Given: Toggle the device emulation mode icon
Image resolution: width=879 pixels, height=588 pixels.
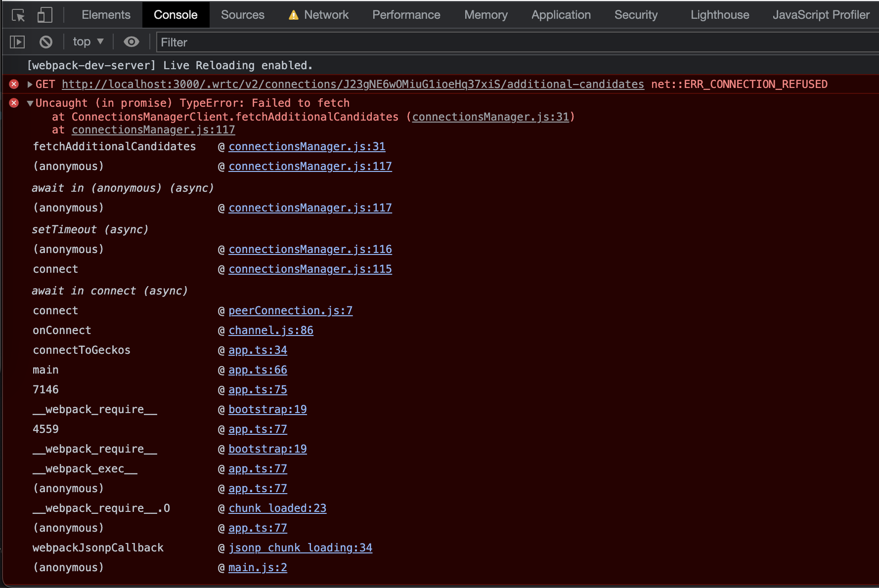Looking at the screenshot, I should [x=44, y=15].
